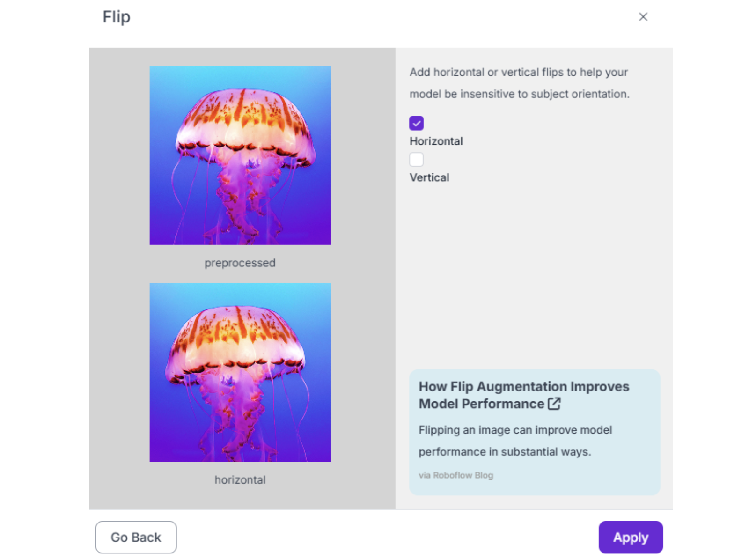Image resolution: width=749 pixels, height=560 pixels.
Task: Click the flip description text above the checkboxes
Action: tap(518, 73)
